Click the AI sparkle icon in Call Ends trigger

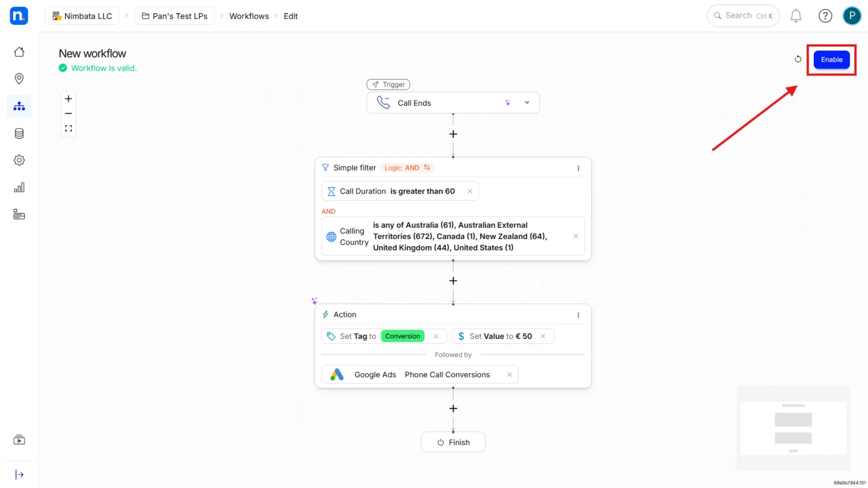[508, 102]
